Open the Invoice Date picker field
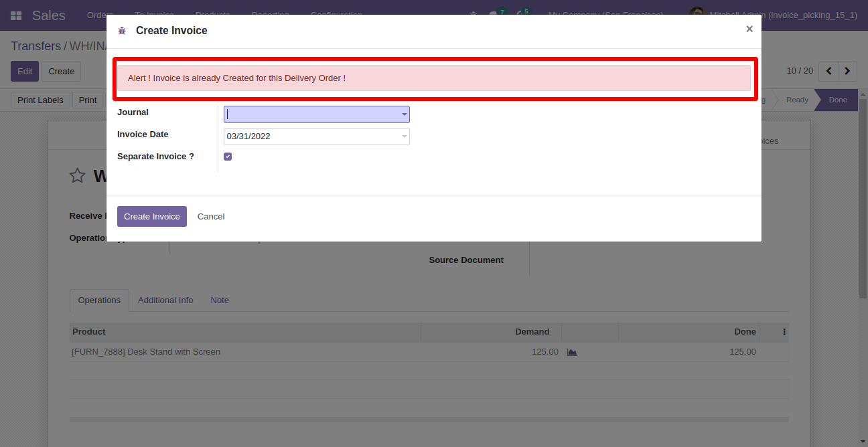 click(317, 137)
